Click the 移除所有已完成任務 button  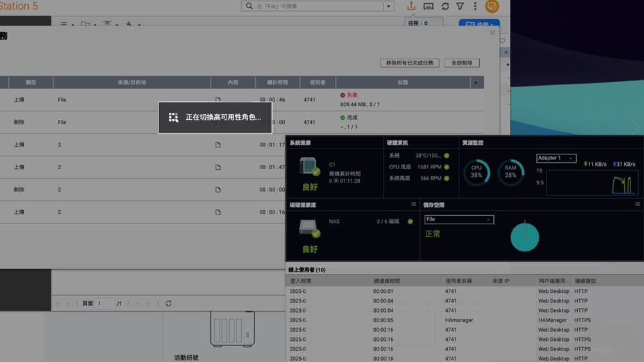(410, 63)
